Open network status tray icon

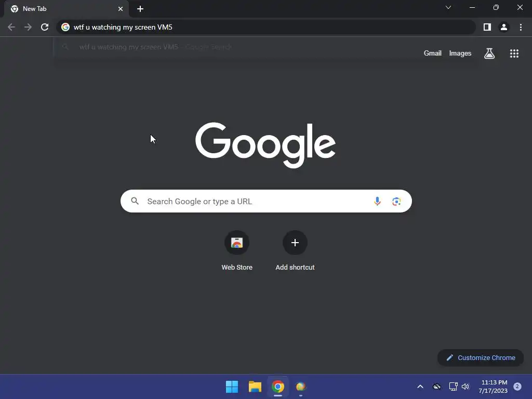tap(453, 387)
